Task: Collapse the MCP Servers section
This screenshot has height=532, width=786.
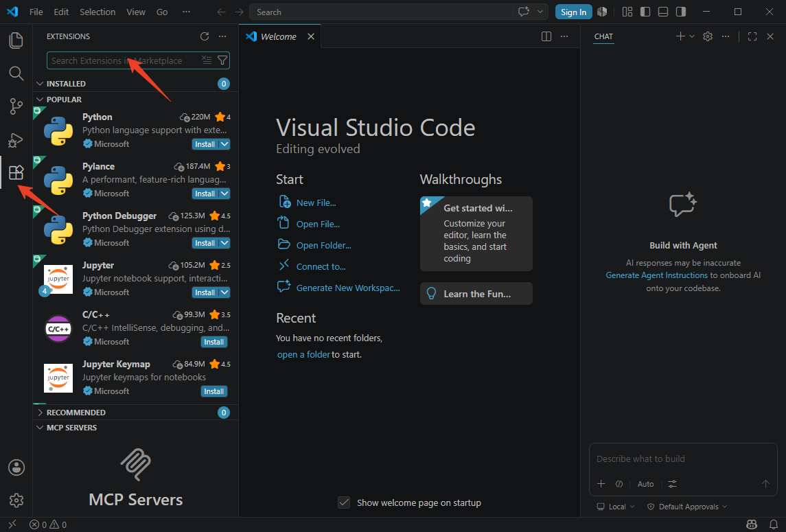Action: click(x=40, y=428)
